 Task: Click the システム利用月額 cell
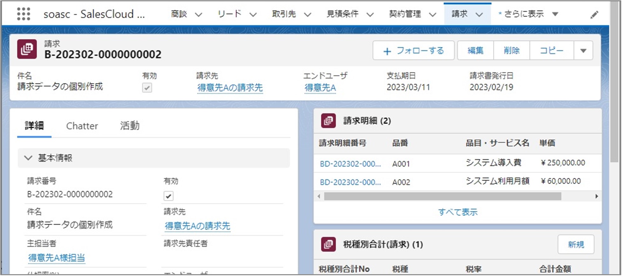(498, 181)
